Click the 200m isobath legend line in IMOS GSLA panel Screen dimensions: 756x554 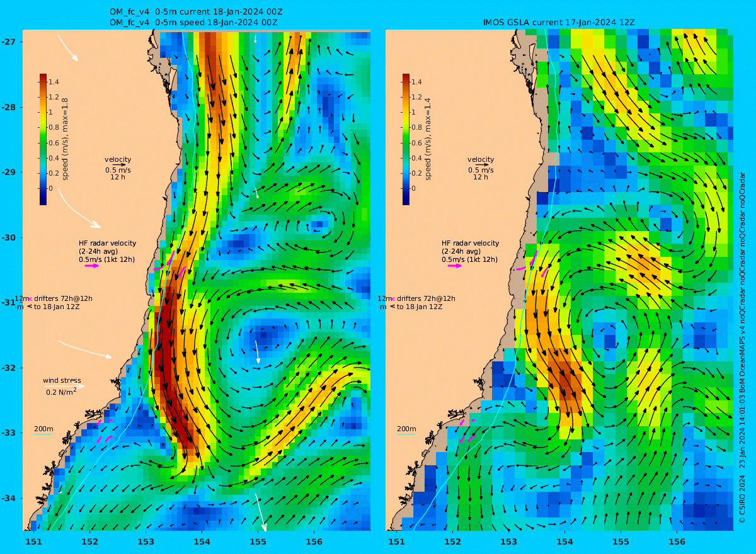click(406, 434)
